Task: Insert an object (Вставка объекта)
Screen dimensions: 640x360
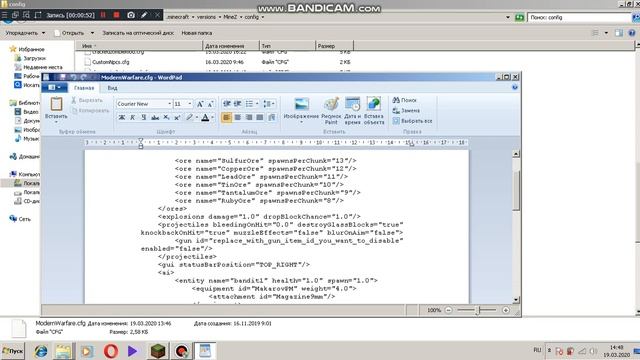Action: (x=373, y=110)
